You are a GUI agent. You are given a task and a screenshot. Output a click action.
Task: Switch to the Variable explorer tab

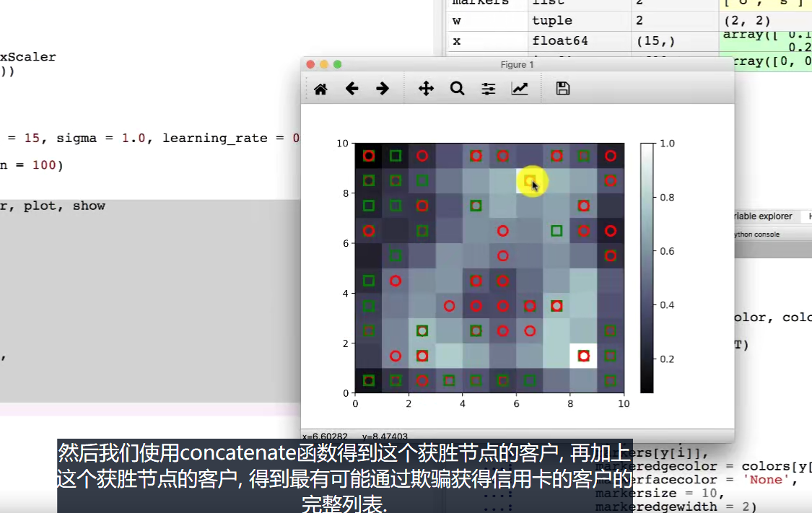(765, 216)
